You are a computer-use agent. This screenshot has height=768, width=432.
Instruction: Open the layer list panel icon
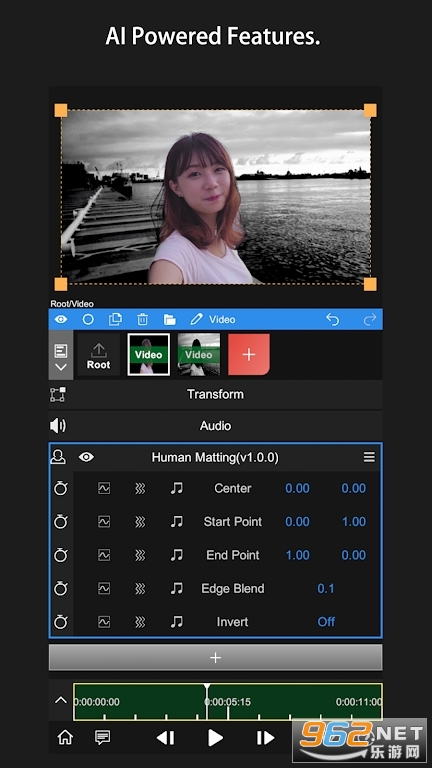[x=61, y=351]
